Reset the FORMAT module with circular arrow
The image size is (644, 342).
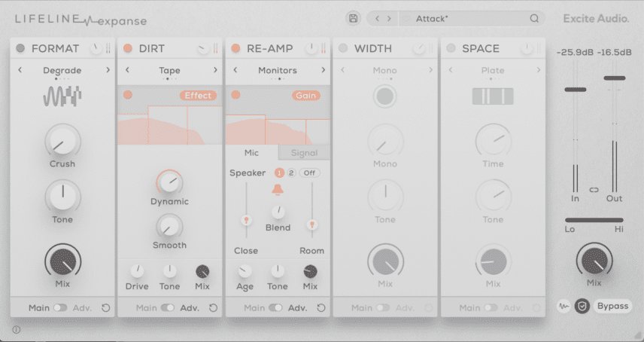[105, 308]
